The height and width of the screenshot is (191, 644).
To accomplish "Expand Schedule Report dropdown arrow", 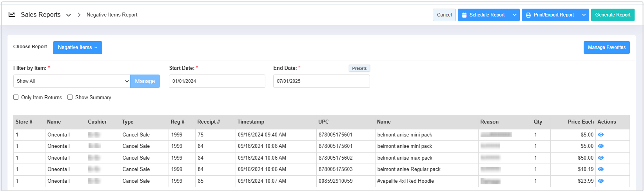I will 514,15.
